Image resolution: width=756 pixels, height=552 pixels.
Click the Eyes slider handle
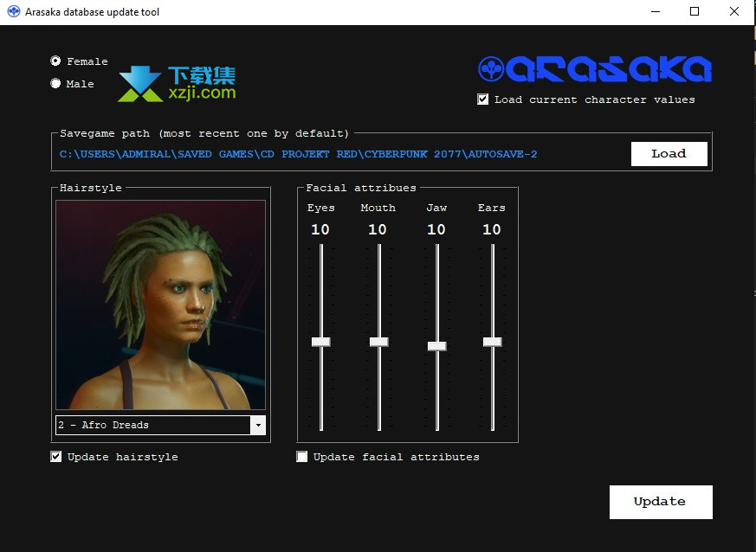tap(321, 342)
